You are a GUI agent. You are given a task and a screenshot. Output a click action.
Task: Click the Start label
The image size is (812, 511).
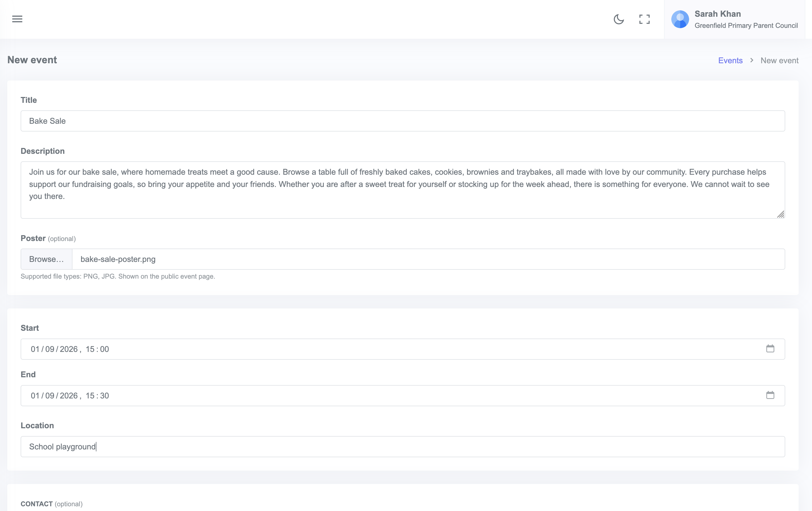[x=30, y=328]
